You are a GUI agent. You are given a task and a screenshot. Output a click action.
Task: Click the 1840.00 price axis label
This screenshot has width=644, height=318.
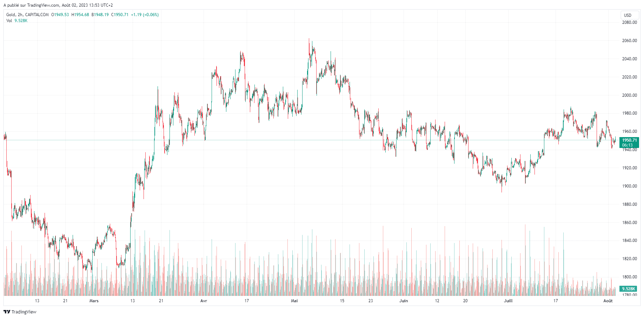[630, 241]
